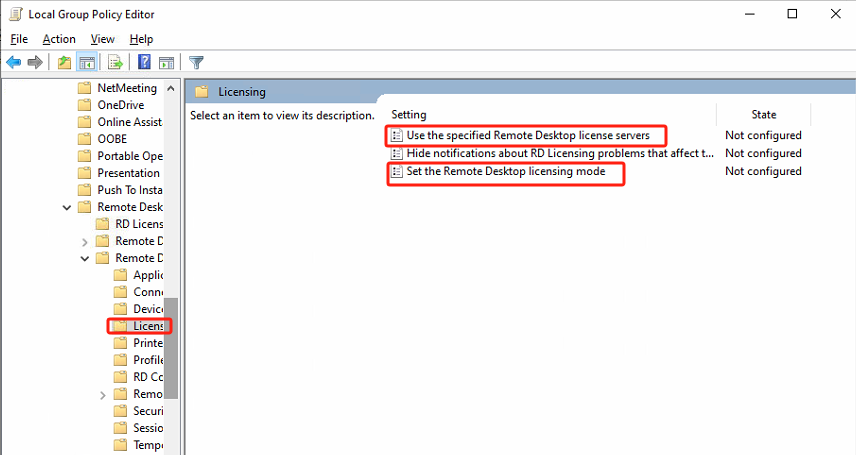This screenshot has width=856, height=455.
Task: Minimize the Local Group Policy Editor window
Action: click(x=750, y=14)
